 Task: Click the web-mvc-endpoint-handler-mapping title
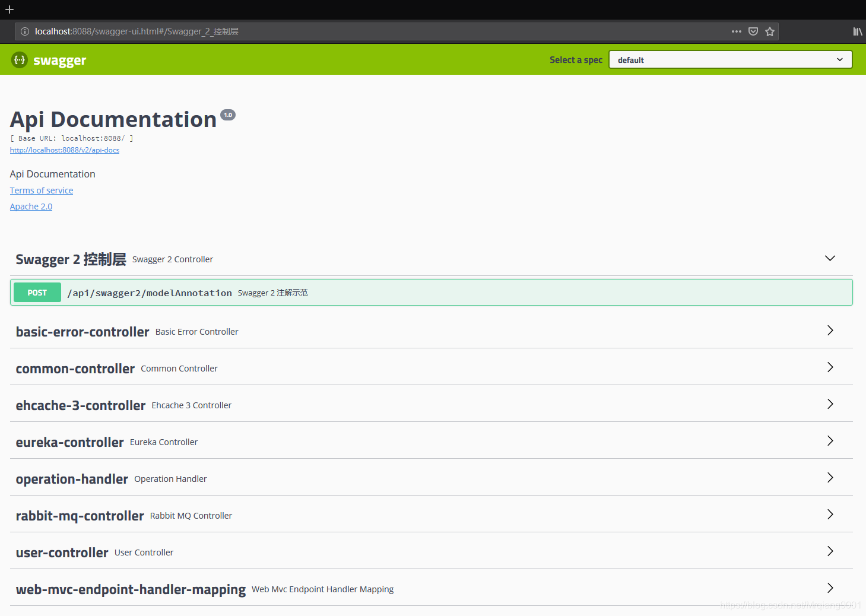pos(131,589)
